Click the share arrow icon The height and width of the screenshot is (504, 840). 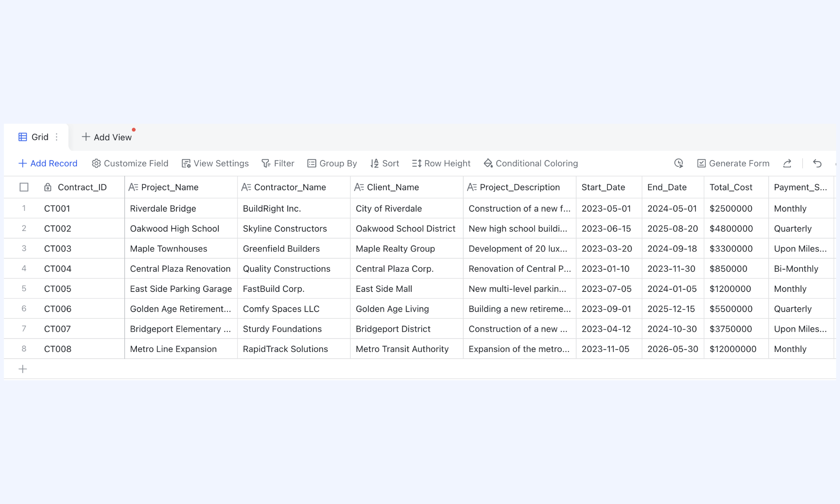(x=787, y=163)
